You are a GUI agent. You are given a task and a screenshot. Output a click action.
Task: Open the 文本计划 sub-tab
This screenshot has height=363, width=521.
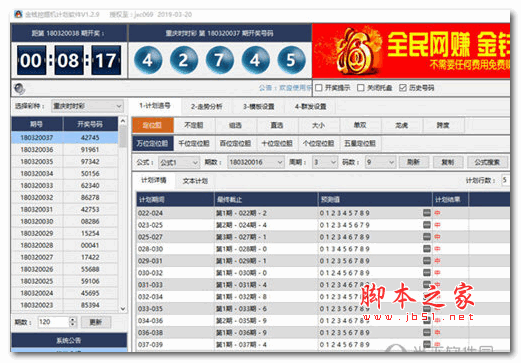point(195,181)
